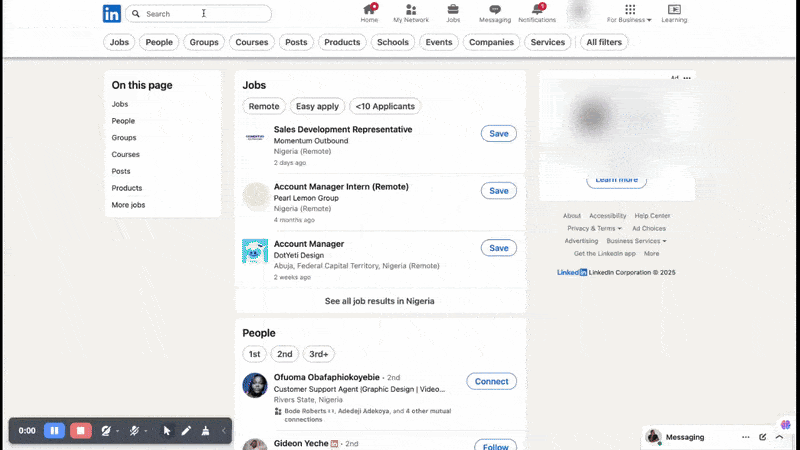
Task: Expand Privacy & Terms dropdown
Action: coord(594,229)
